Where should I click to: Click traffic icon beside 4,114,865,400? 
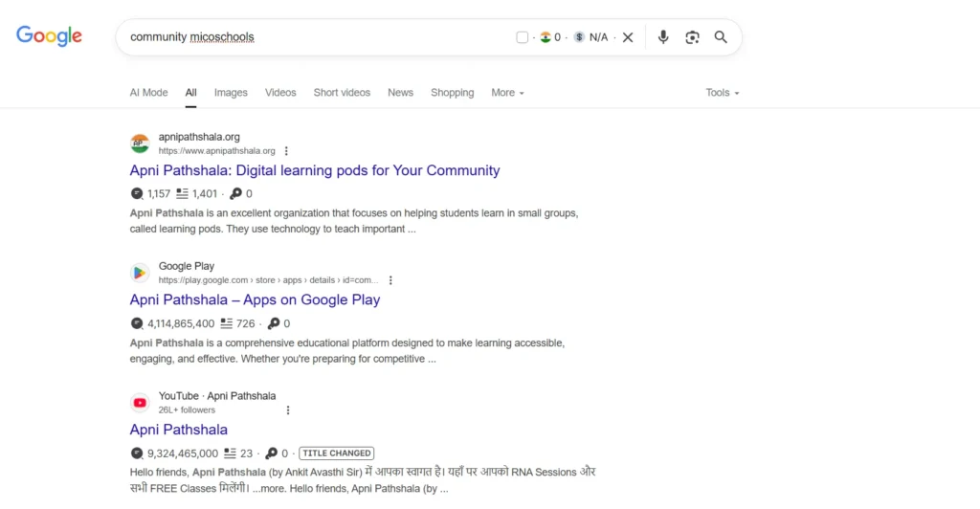click(x=137, y=323)
